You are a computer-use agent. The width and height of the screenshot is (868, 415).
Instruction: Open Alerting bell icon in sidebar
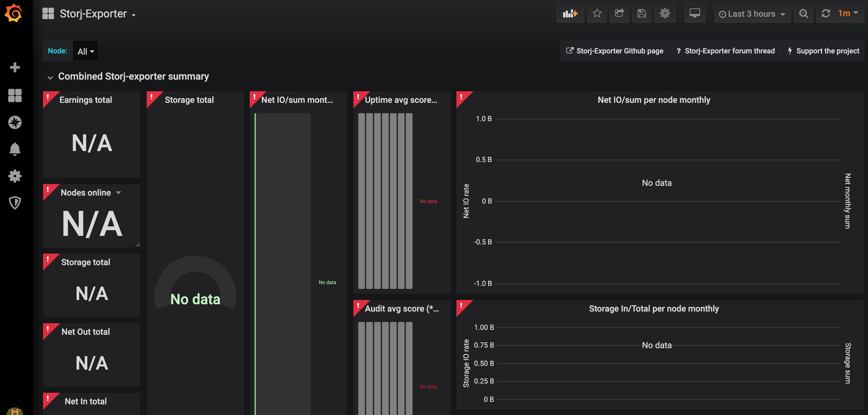click(15, 149)
